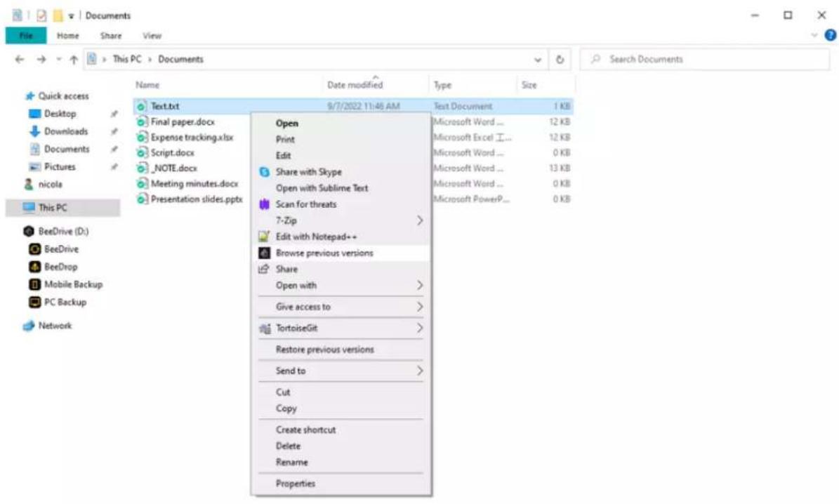The height and width of the screenshot is (504, 839).
Task: Switch to the Share ribbon tab
Action: tap(111, 36)
